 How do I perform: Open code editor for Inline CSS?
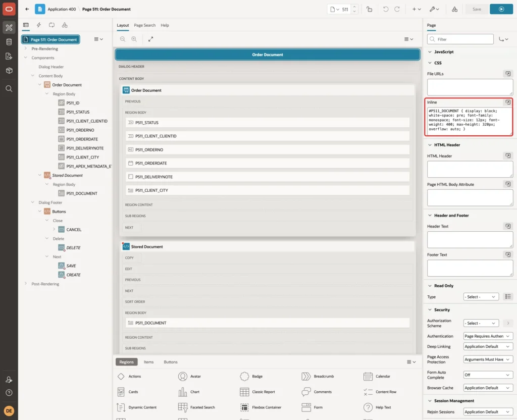click(508, 102)
